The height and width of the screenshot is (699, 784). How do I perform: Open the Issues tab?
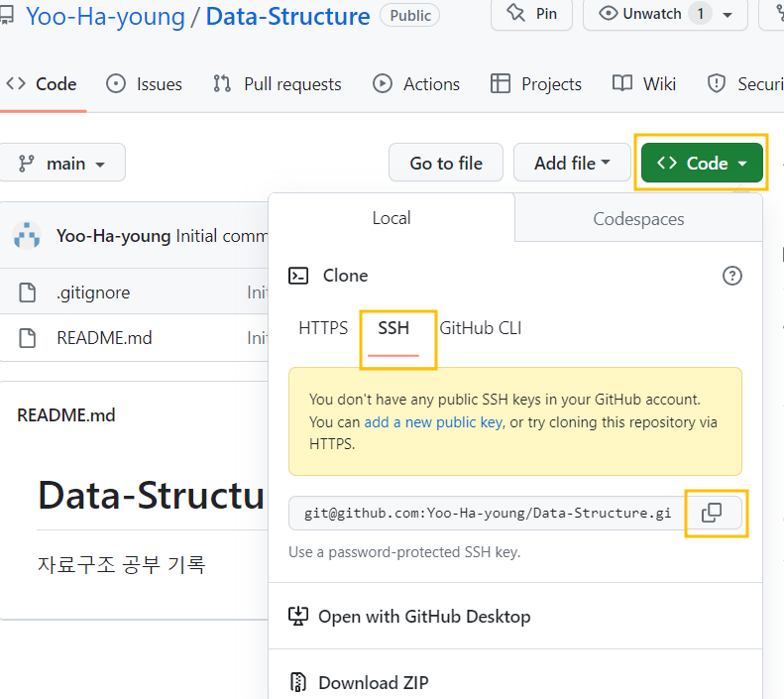point(144,84)
